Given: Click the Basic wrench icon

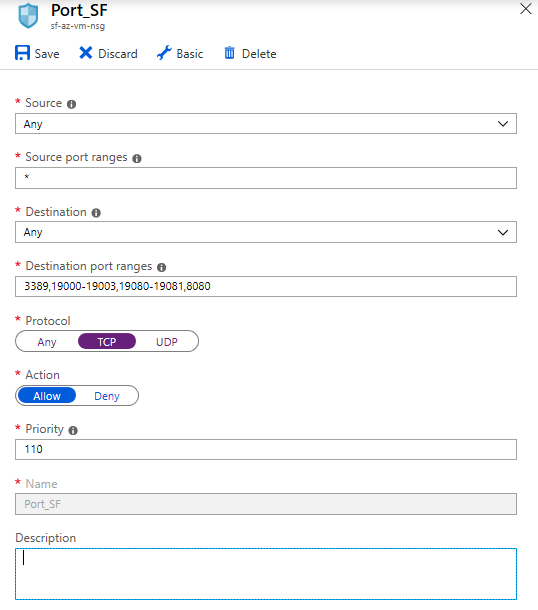Looking at the screenshot, I should 164,53.
